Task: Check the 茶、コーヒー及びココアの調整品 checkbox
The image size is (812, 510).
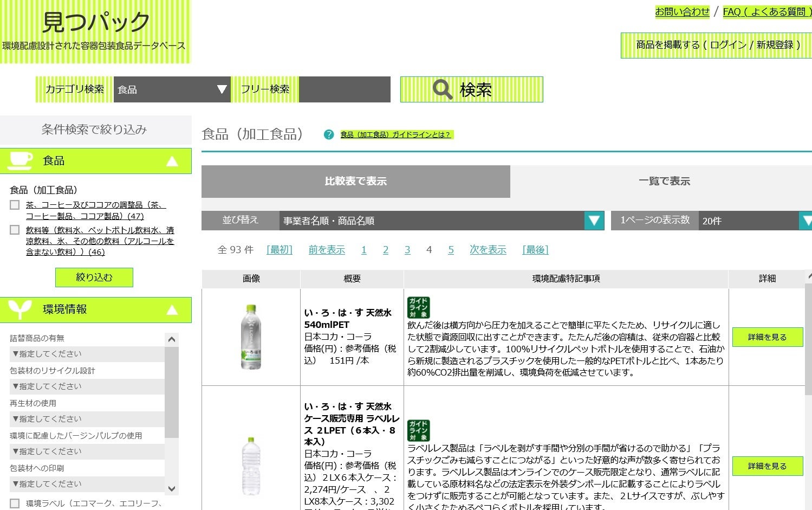Action: 15,205
